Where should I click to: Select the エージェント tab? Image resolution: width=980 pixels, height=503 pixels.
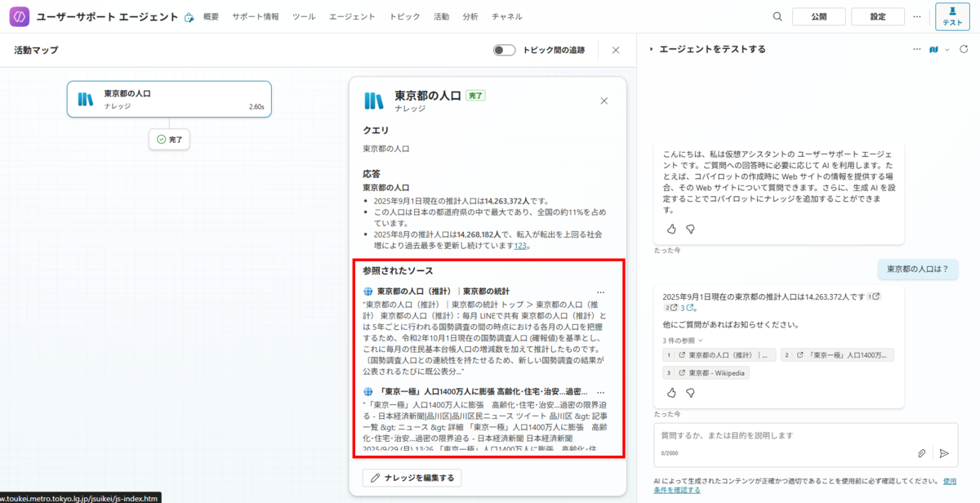[352, 16]
